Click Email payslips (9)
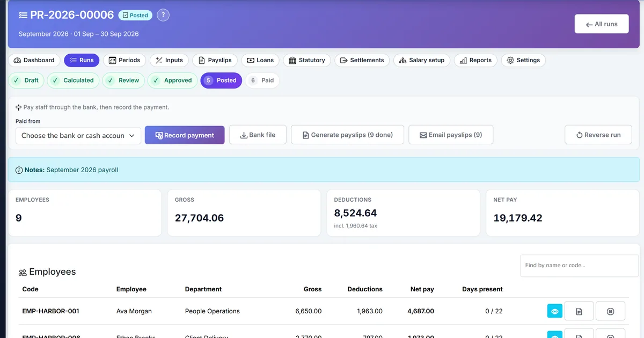644x338 pixels. [x=451, y=135]
